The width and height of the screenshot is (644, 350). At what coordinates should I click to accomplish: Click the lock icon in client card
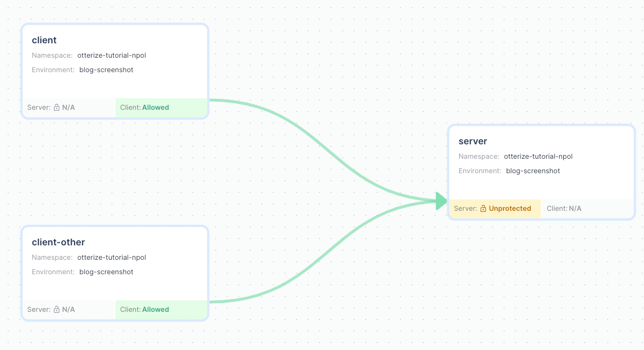(57, 108)
